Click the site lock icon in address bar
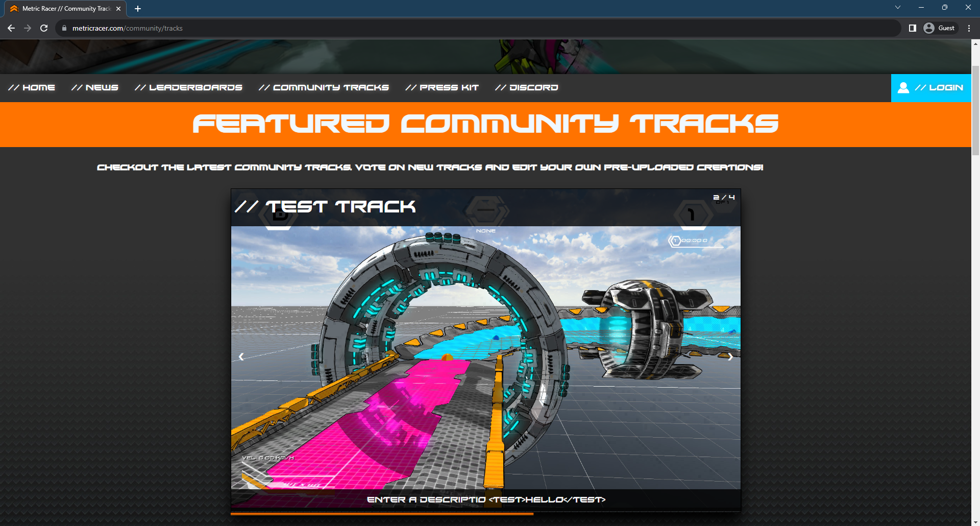The image size is (980, 526). click(64, 28)
